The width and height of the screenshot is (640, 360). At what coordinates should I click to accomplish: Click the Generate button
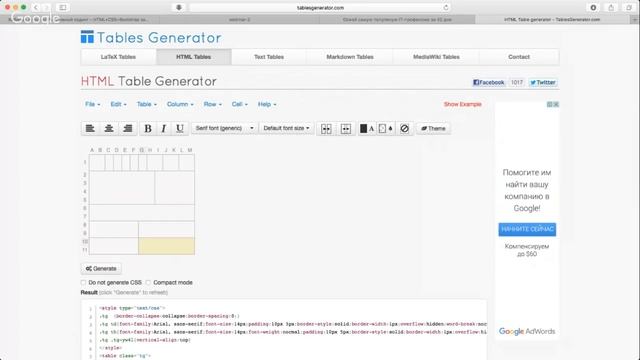point(101,269)
